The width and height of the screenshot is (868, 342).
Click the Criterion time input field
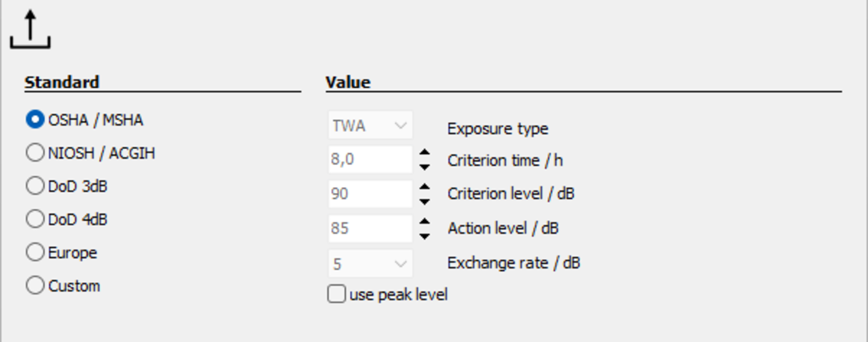[370, 160]
